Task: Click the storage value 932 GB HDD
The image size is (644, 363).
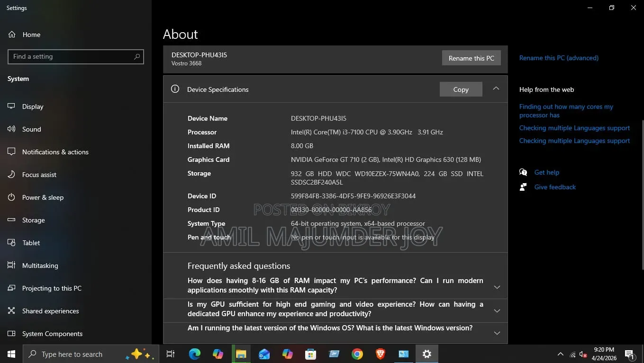Action: (387, 178)
